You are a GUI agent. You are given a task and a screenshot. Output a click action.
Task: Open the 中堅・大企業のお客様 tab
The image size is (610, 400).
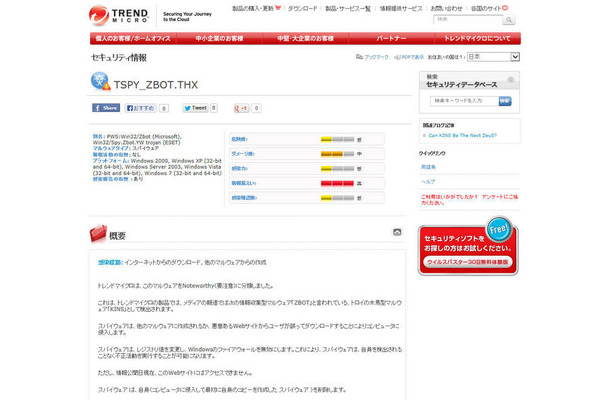(x=305, y=38)
